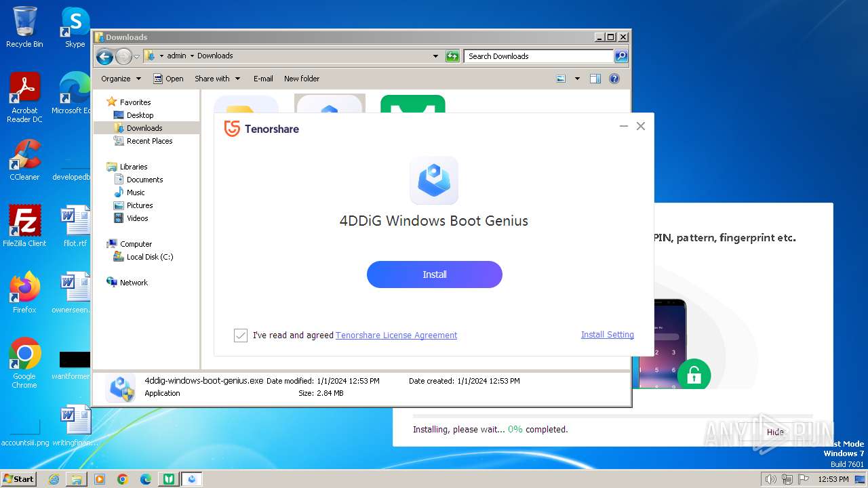Viewport: 868px width, 488px height.
Task: Open the CCleaner desktop icon
Action: pos(24,160)
